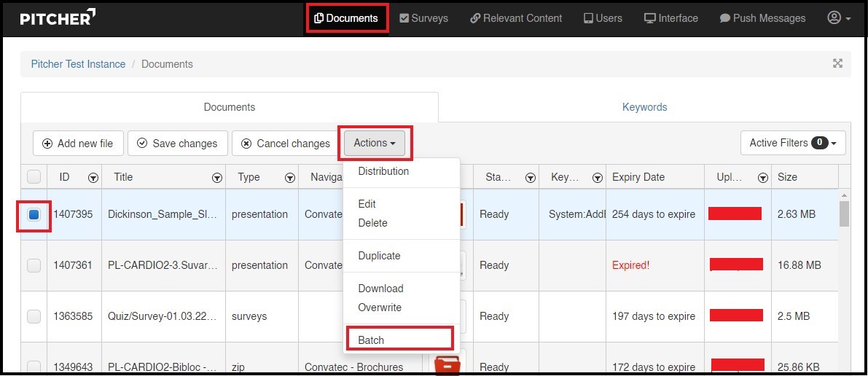Collapse the Actions dropdown button

tap(375, 144)
